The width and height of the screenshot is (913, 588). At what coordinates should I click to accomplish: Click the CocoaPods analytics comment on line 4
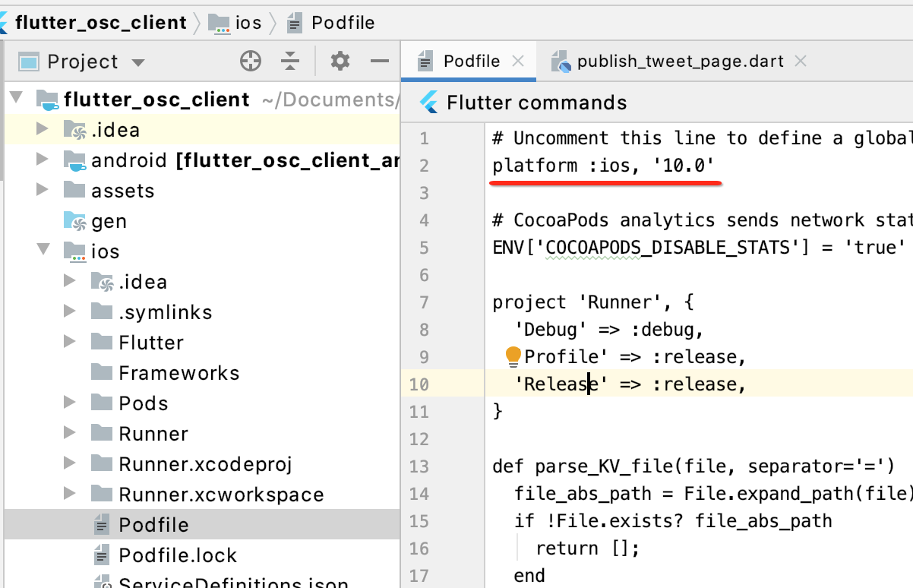pyautogui.click(x=702, y=220)
